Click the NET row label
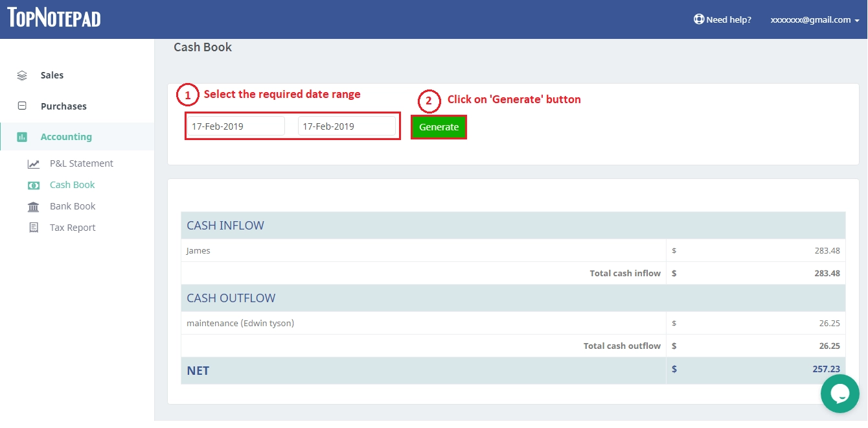Image resolution: width=868 pixels, height=428 pixels. coord(198,371)
